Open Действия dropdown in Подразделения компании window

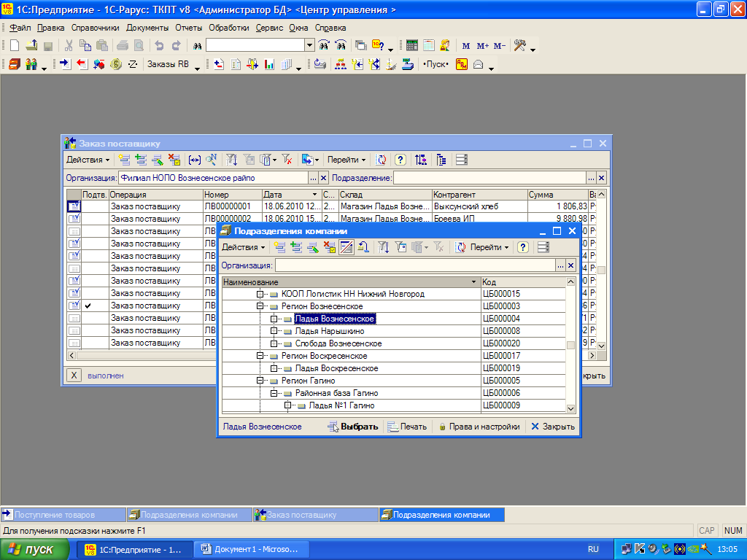(243, 247)
